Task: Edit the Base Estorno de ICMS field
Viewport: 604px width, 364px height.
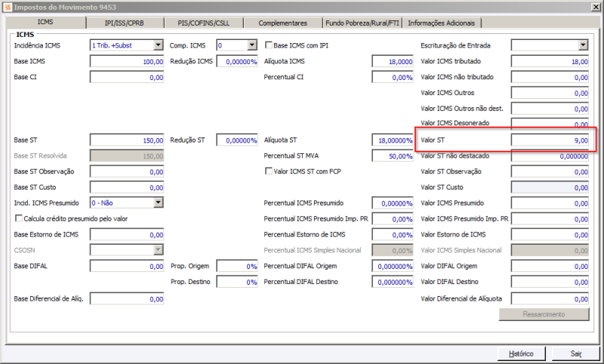Action: (x=127, y=235)
